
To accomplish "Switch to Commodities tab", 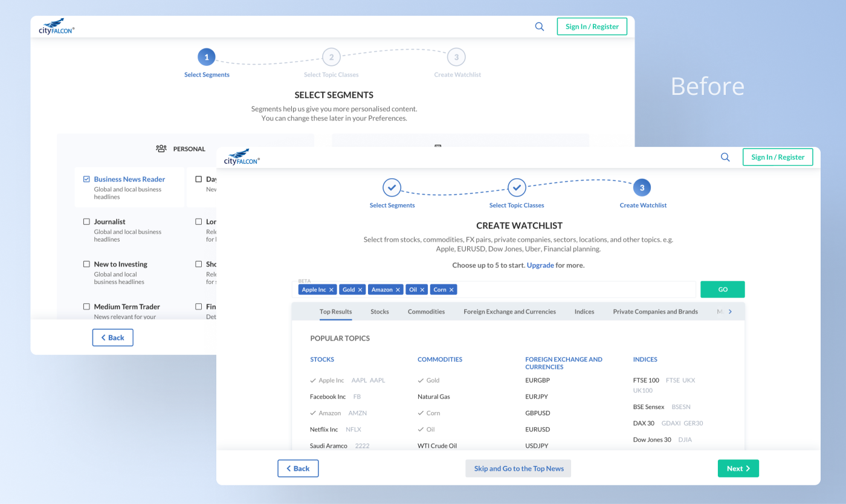I will [426, 312].
